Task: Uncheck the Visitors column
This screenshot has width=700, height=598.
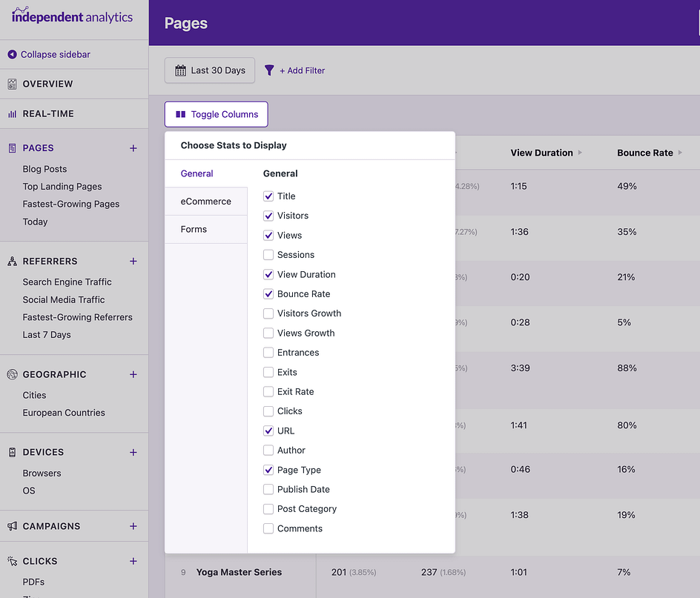Action: [x=268, y=216]
